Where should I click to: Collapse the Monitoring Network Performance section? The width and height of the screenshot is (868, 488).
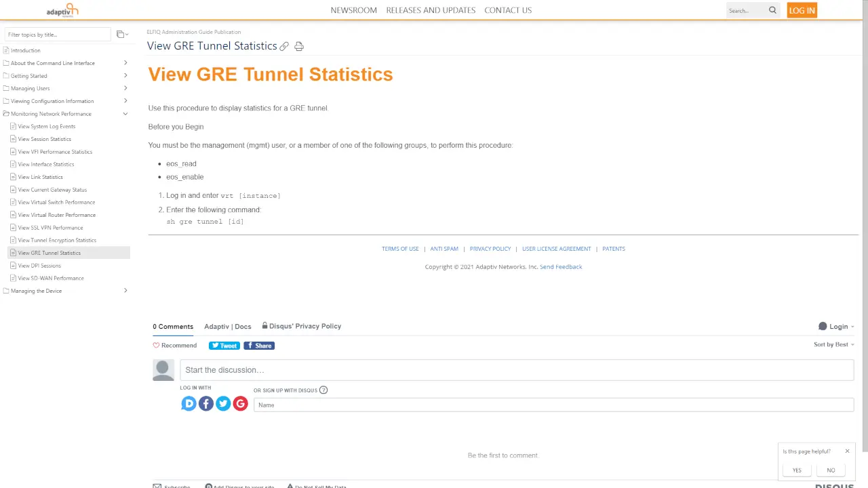click(125, 114)
